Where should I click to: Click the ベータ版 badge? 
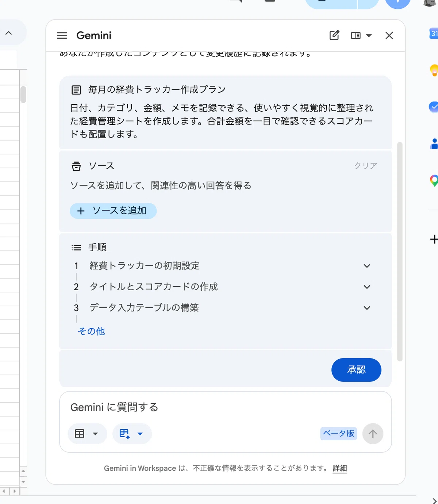pos(339,433)
